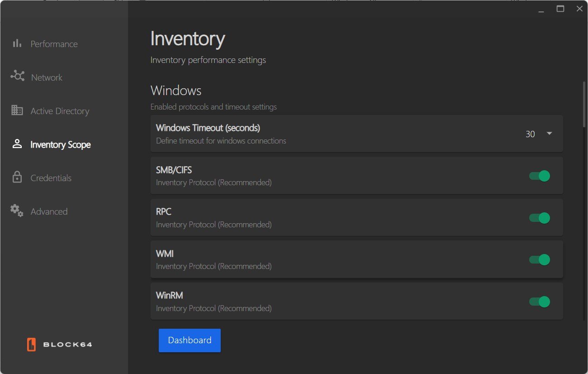
Task: Click the Advanced gears icon
Action: point(17,211)
